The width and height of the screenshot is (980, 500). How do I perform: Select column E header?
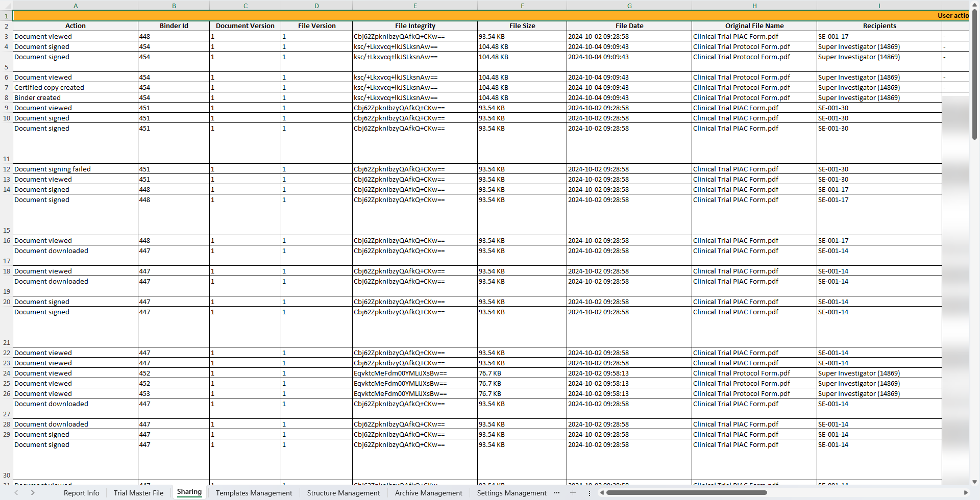pos(415,6)
